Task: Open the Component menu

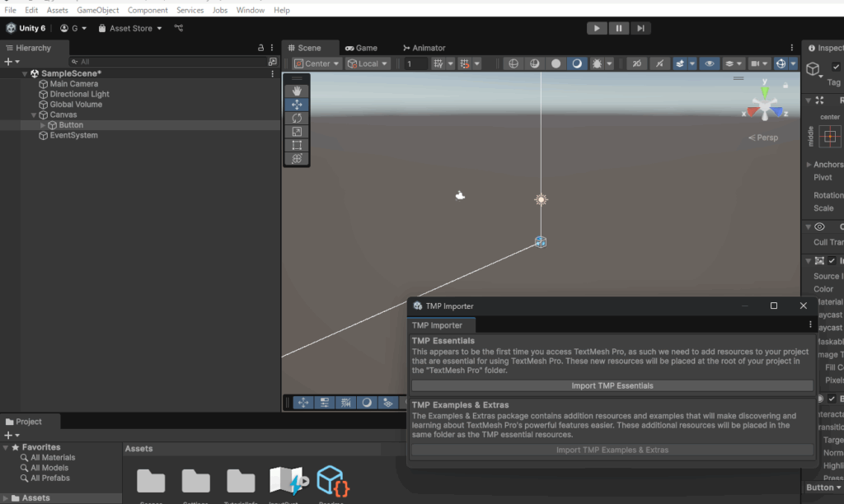Action: (148, 10)
